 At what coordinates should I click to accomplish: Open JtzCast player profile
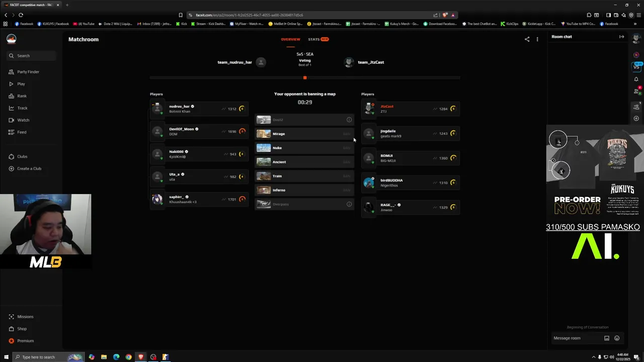pos(387,107)
